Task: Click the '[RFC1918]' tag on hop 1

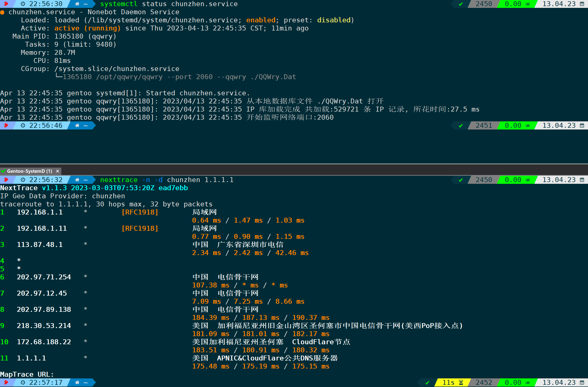Action: pyautogui.click(x=140, y=212)
